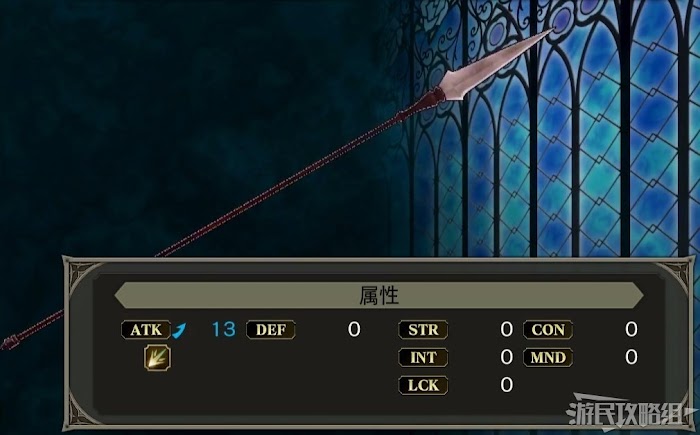Click the blue ATK increase arrow
This screenshot has width=700, height=435.
point(179,331)
